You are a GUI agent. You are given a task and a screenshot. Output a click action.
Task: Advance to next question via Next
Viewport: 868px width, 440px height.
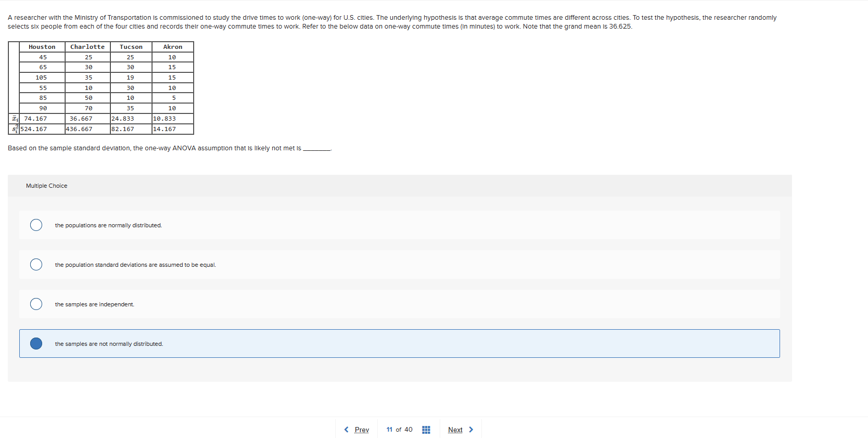pos(455,430)
